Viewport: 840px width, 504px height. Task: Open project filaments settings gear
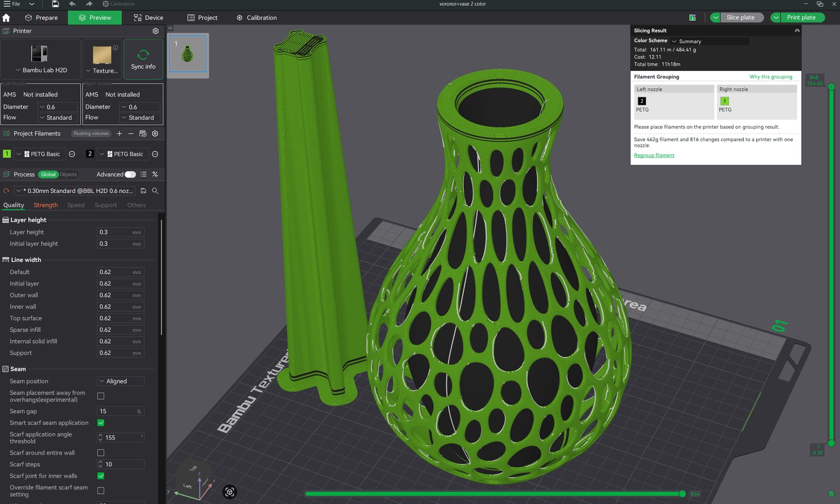pos(155,134)
